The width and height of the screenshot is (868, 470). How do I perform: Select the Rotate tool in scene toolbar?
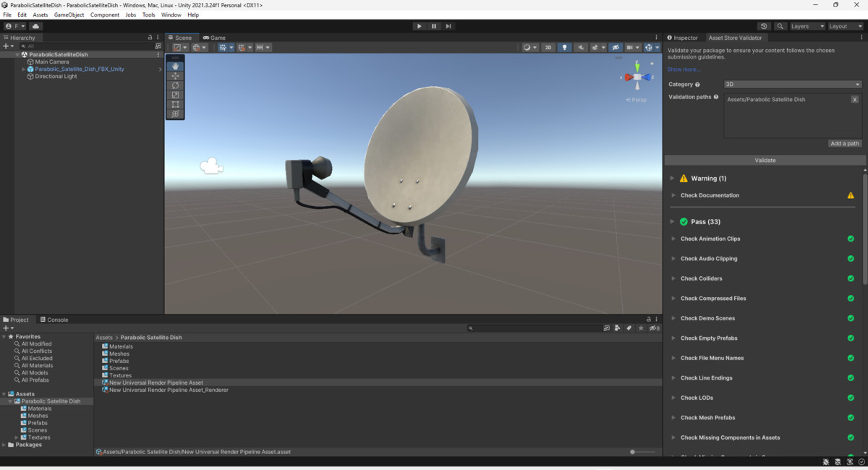coord(175,85)
